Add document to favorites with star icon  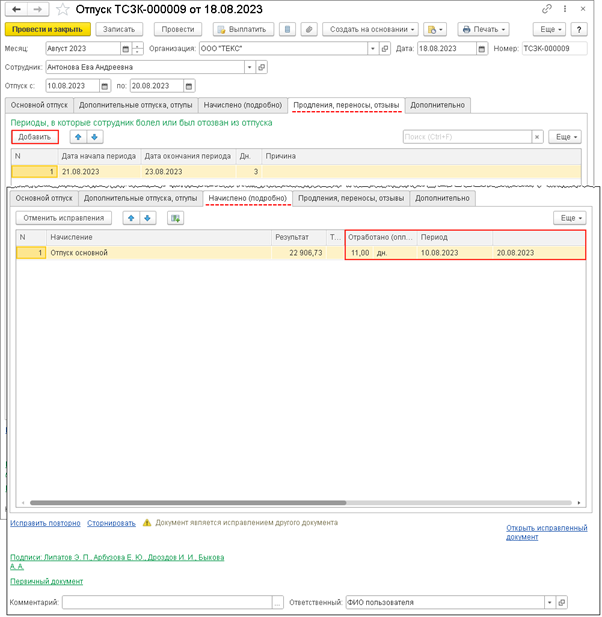pyautogui.click(x=62, y=9)
